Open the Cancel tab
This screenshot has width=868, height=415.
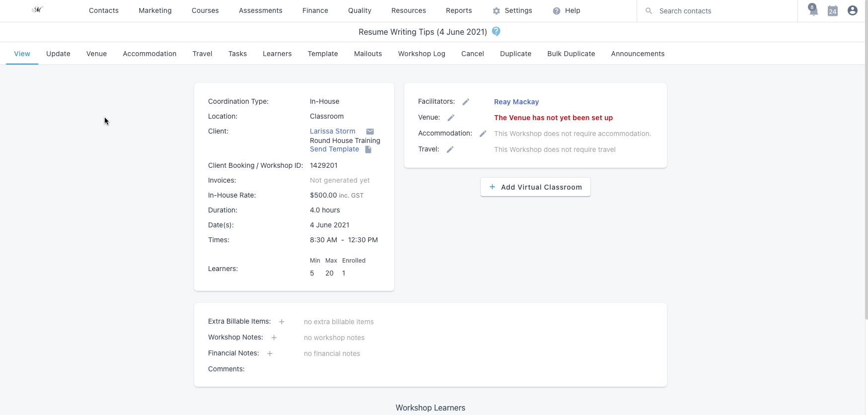(x=472, y=54)
